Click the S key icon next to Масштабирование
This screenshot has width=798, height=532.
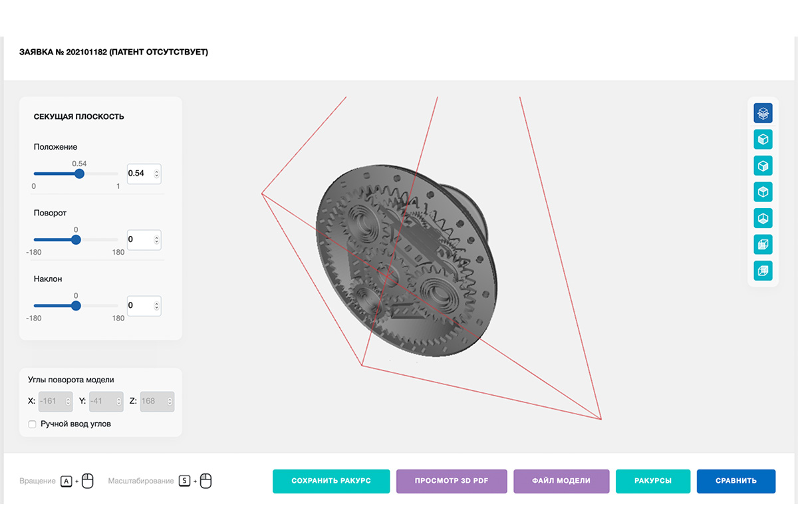click(x=184, y=481)
